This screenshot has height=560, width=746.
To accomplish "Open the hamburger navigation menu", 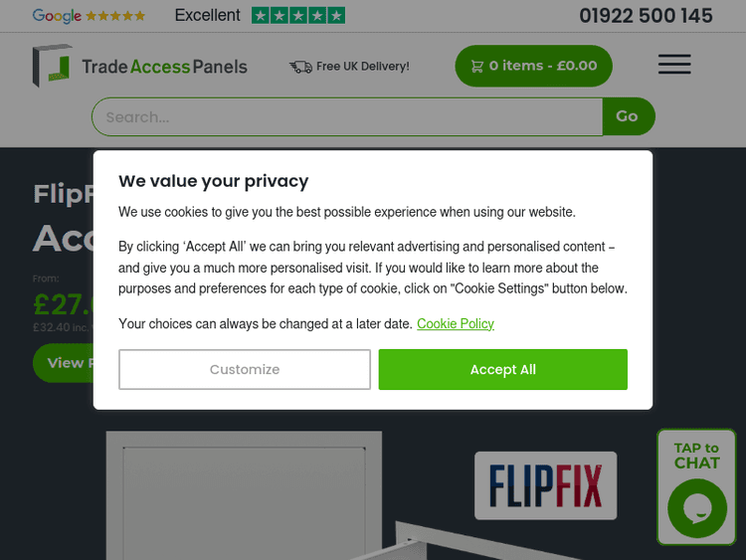I will click(674, 65).
